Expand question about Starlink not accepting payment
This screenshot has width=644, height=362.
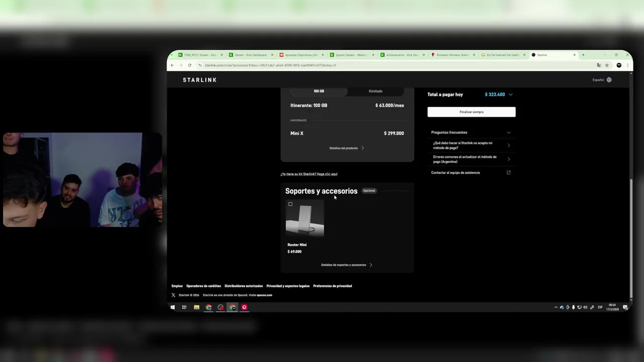point(471,145)
